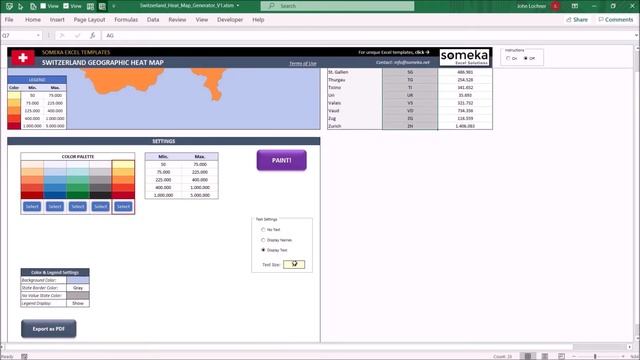Click the Insert Function fx icon
This screenshot has height=360, width=640.
pos(93,36)
